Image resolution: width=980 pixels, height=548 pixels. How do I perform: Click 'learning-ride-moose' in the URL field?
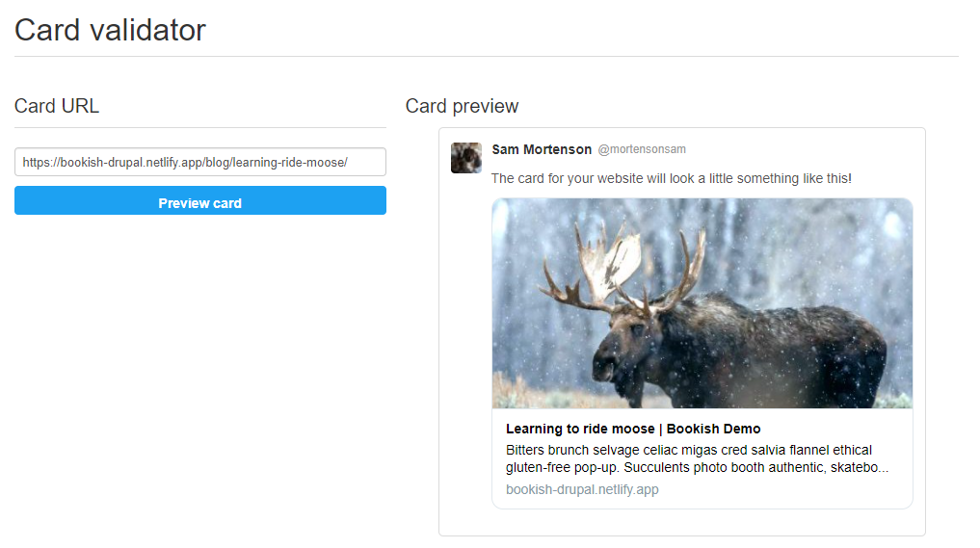tap(288, 163)
